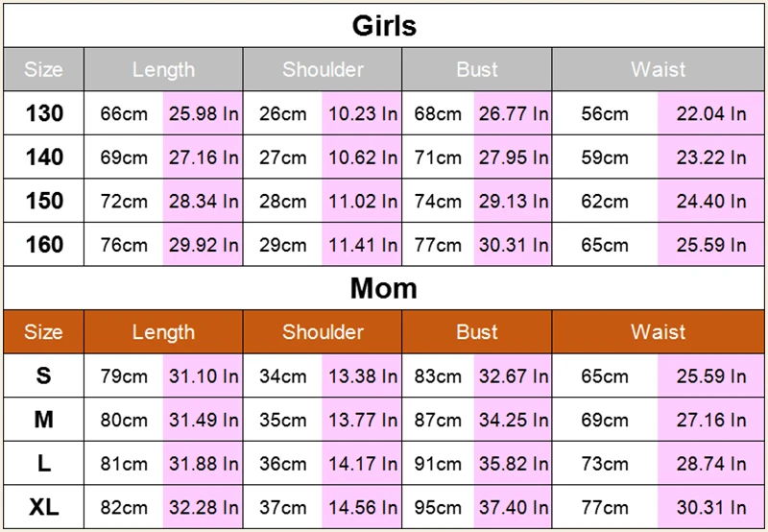This screenshot has height=532, width=768.
Task: Click the Mom size S label
Action: 43,375
